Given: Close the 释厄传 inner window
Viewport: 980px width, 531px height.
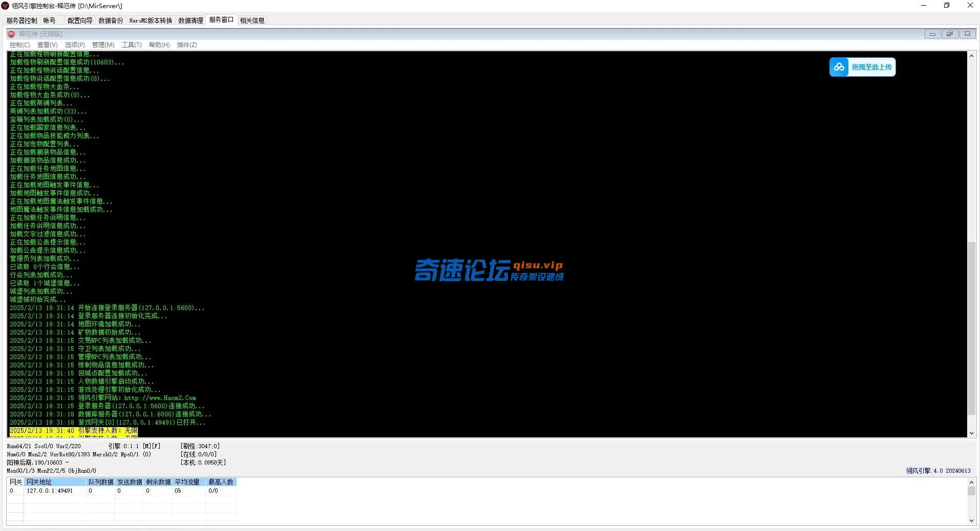Looking at the screenshot, I should [x=967, y=34].
